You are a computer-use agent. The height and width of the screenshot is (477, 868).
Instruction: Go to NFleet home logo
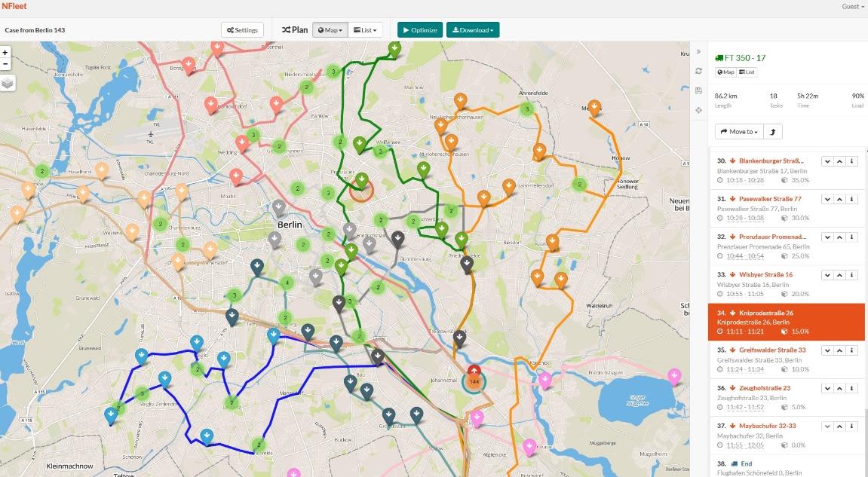point(14,6)
